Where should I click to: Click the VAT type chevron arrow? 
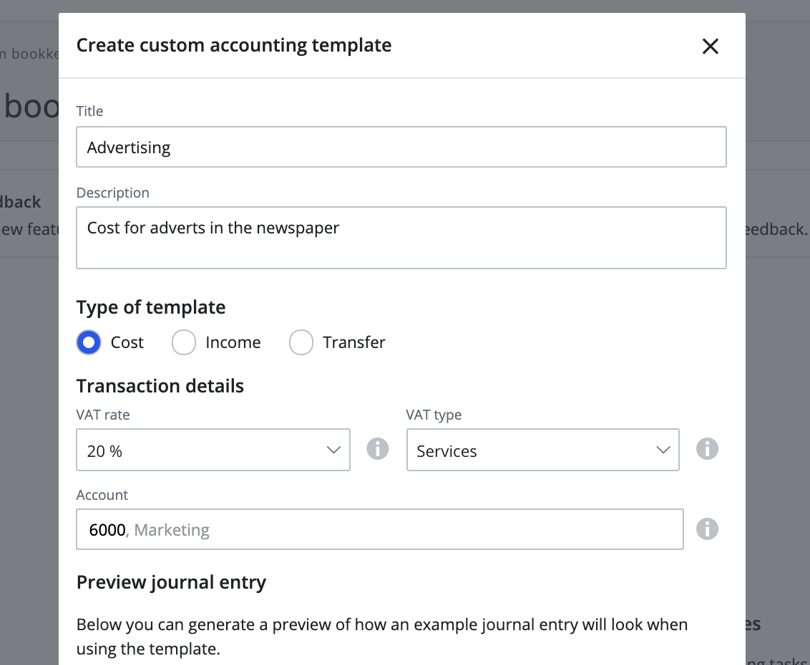[x=662, y=450]
